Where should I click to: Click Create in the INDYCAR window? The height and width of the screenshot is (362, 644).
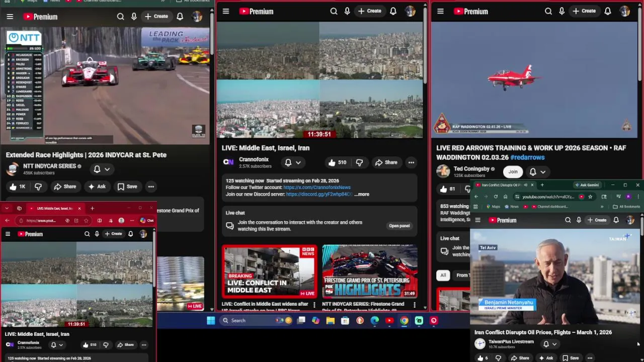coord(156,17)
